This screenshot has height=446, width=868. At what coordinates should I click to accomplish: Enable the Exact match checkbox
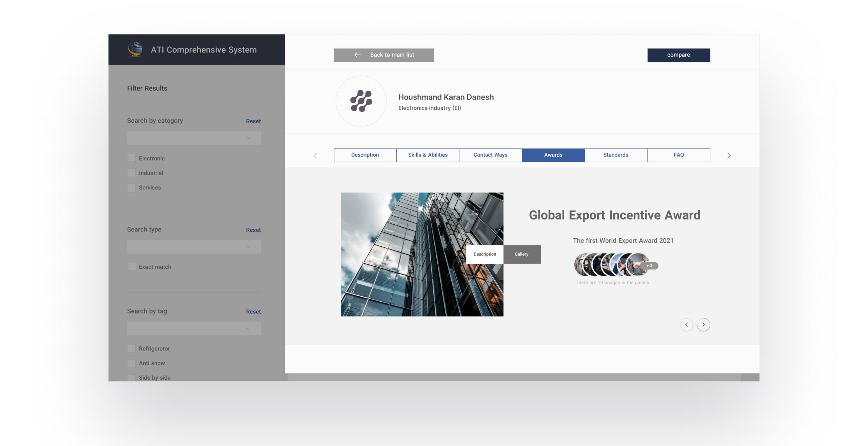131,267
